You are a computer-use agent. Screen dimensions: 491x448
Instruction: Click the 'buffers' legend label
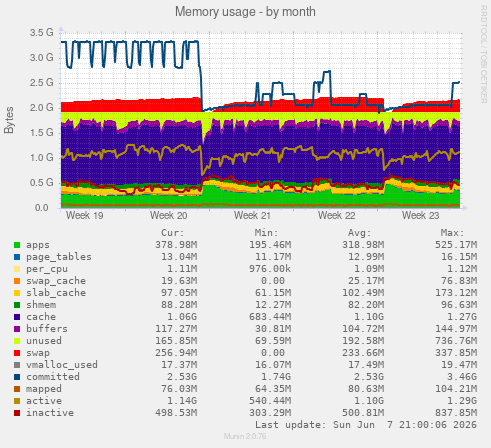click(47, 329)
